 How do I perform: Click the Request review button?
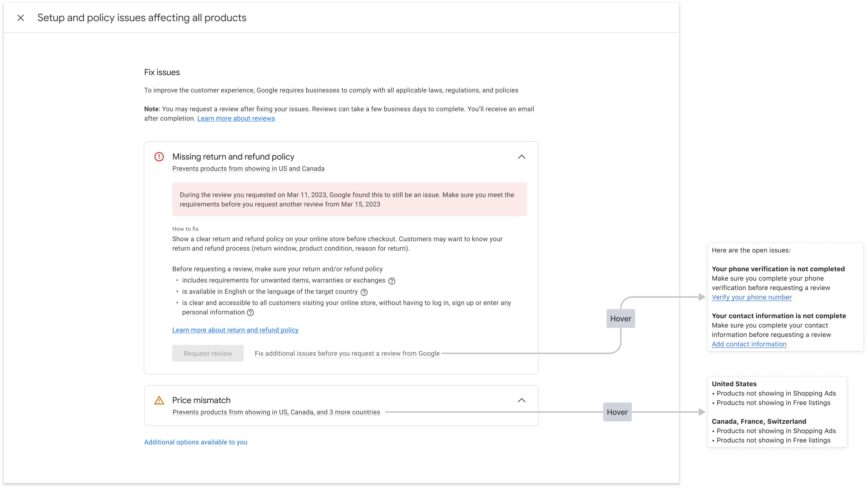pos(208,353)
